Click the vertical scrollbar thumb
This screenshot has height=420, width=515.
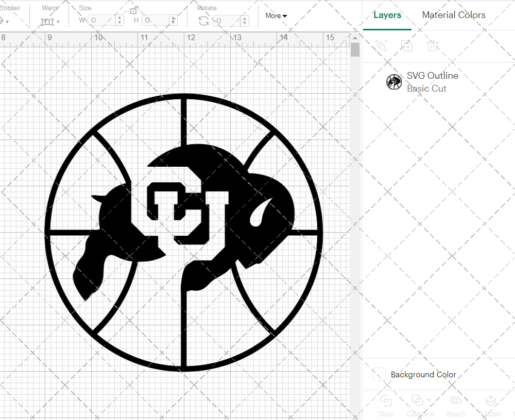tap(355, 50)
